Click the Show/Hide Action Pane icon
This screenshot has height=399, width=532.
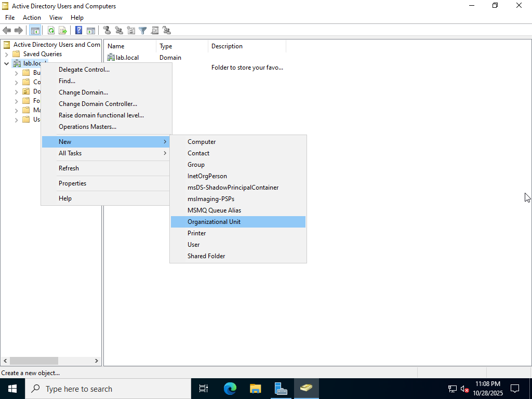tap(90, 30)
